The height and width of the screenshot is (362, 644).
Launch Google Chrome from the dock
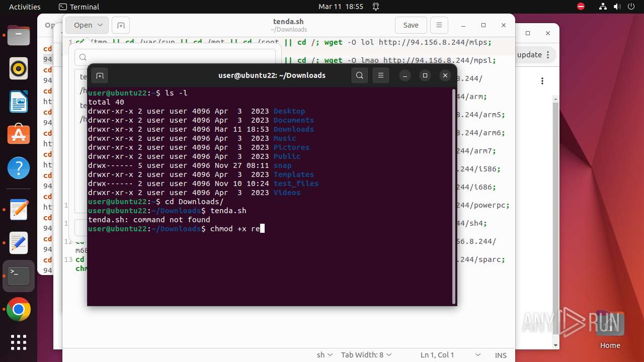point(19,310)
